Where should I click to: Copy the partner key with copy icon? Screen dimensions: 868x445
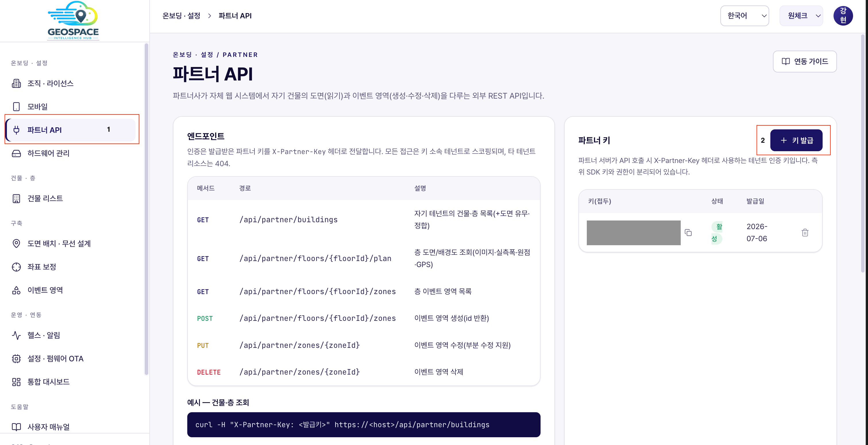(688, 233)
